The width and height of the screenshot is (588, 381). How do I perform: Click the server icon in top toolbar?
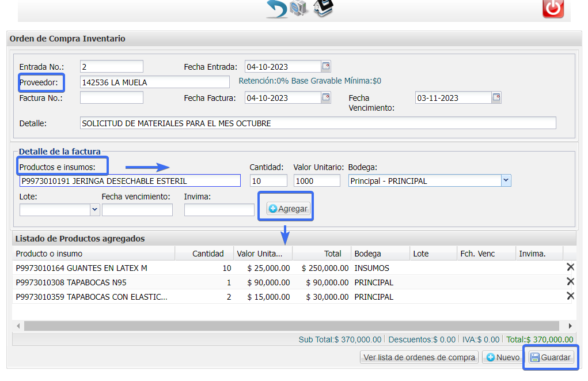299,8
